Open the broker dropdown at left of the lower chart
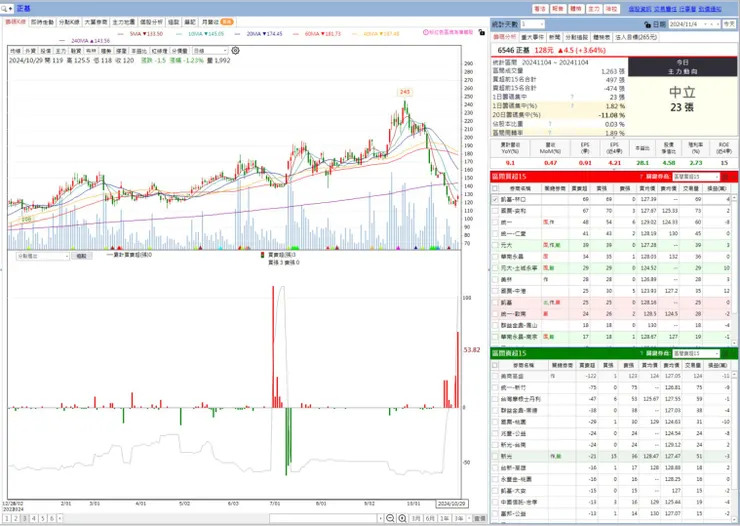This screenshot has width=740, height=526. coord(42,256)
